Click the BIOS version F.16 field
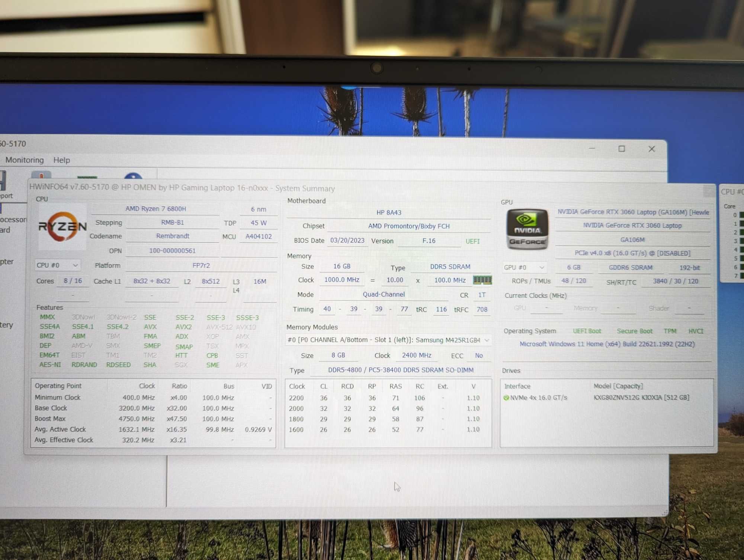744x560 pixels. point(429,241)
